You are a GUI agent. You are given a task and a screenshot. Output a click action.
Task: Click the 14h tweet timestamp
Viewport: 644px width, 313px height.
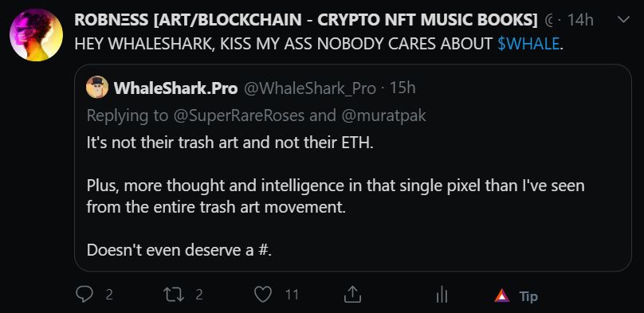click(580, 20)
